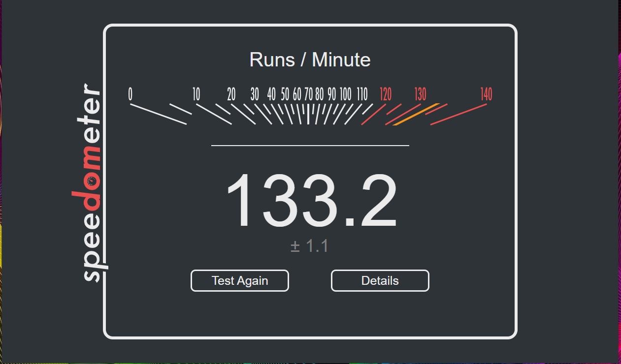Click the 90 gauge label
Screen dimensions: 621x364
coord(332,94)
